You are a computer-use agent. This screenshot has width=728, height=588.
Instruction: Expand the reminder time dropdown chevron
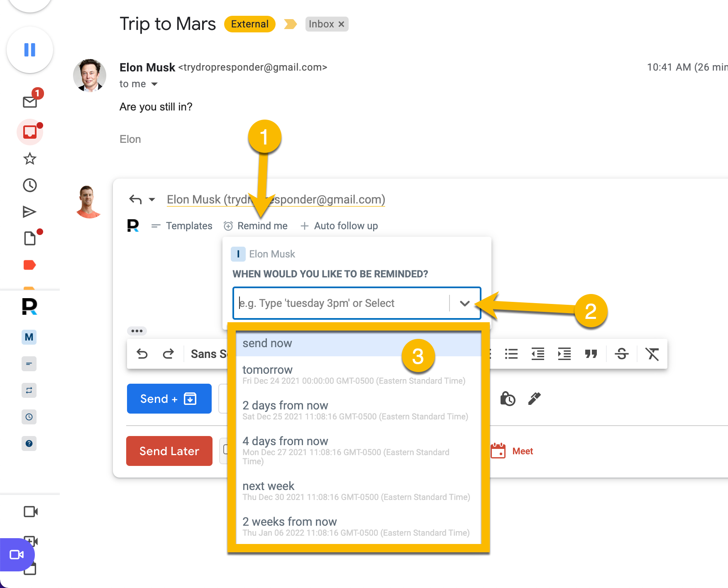point(465,304)
